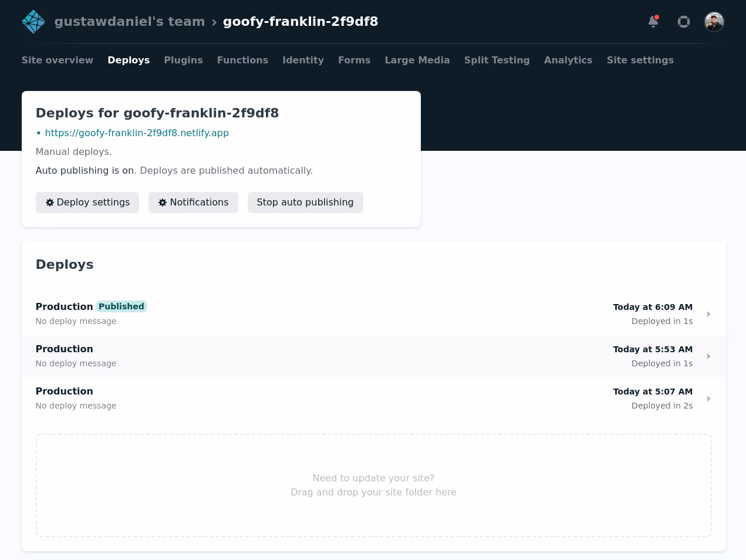Screen dimensions: 746x560
Task: Expand the 5:07 AM deploy chevron
Action: click(708, 399)
